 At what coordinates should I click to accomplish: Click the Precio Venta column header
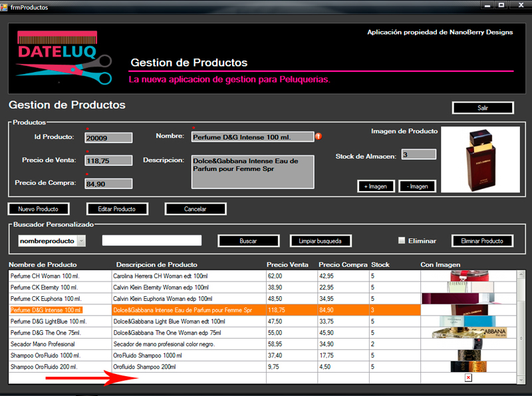(287, 265)
